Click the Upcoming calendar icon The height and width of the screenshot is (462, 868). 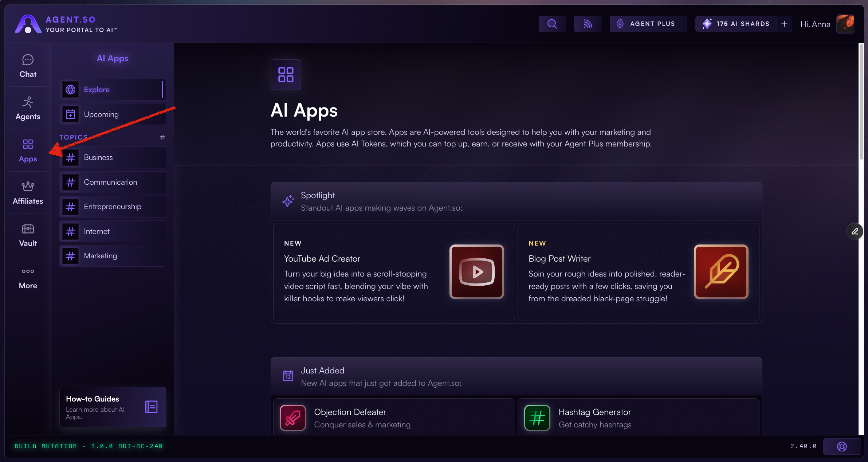pyautogui.click(x=70, y=114)
